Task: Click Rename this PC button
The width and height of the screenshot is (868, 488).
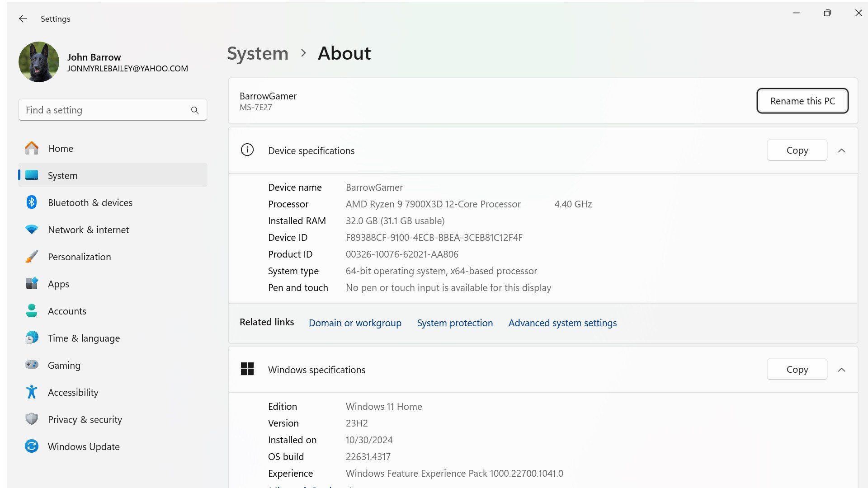Action: (802, 101)
